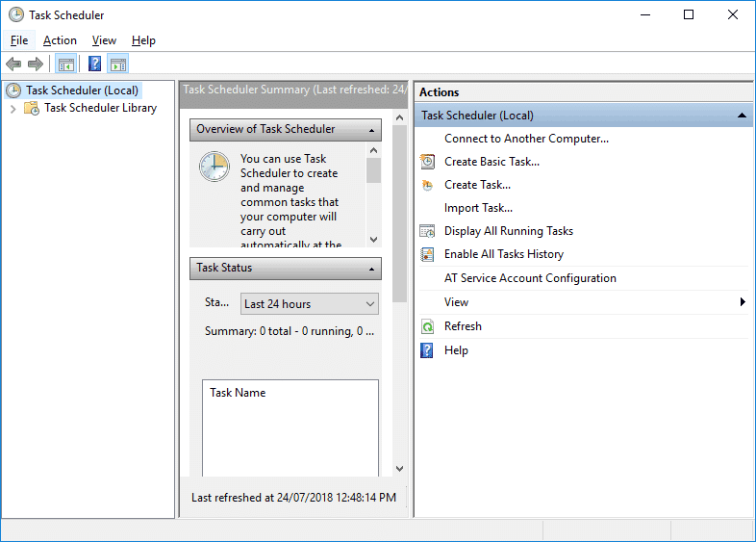Open the Action menu
Viewport: 756px width, 542px height.
(60, 40)
